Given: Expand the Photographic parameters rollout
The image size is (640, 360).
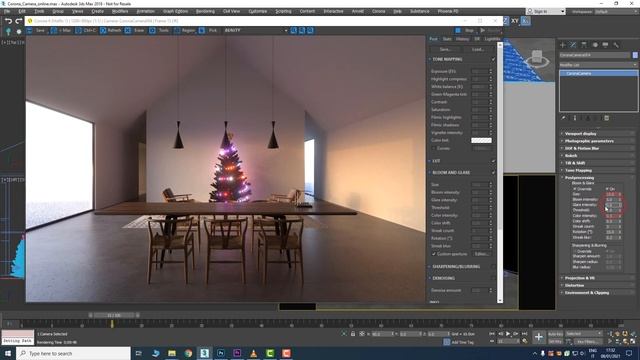Looking at the screenshot, I should tap(598, 141).
